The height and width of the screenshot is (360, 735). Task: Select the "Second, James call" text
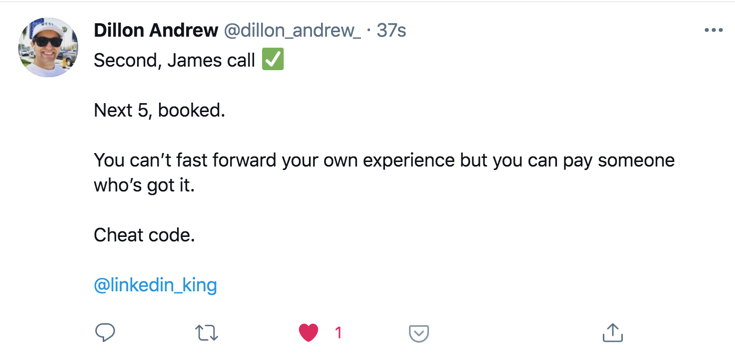click(x=174, y=61)
